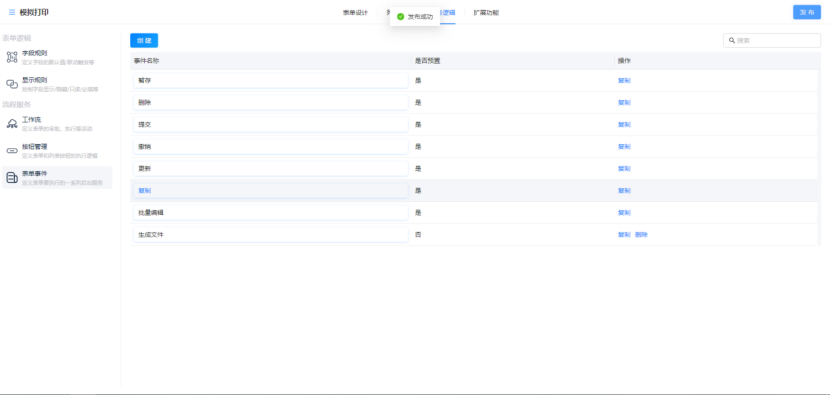Screen dimensions: 830x395
Task: Click the 发布成功 toast message text
Action: 420,17
